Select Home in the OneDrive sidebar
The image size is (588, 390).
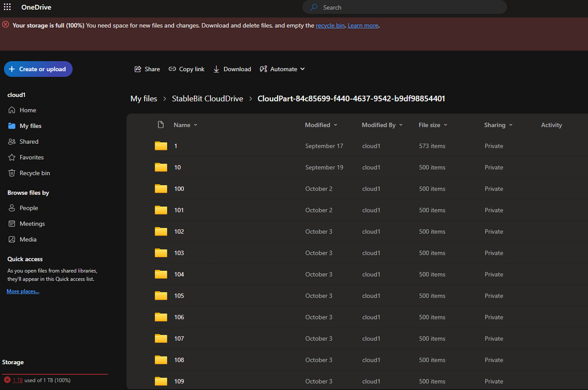pyautogui.click(x=26, y=110)
